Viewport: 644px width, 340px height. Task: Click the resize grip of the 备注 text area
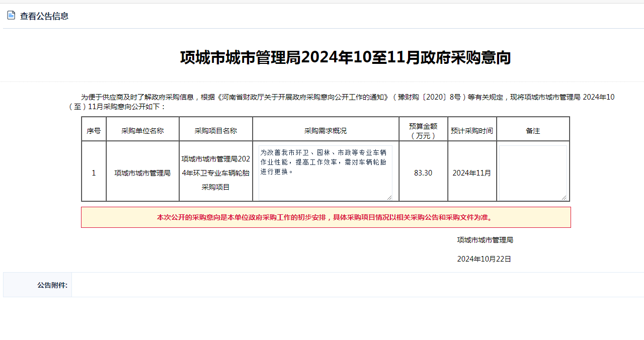tap(563, 197)
